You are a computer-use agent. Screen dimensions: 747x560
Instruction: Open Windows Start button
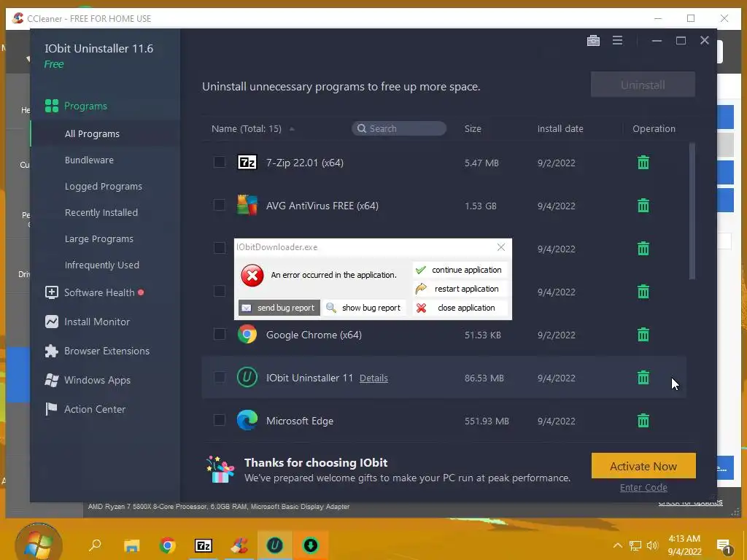(38, 544)
